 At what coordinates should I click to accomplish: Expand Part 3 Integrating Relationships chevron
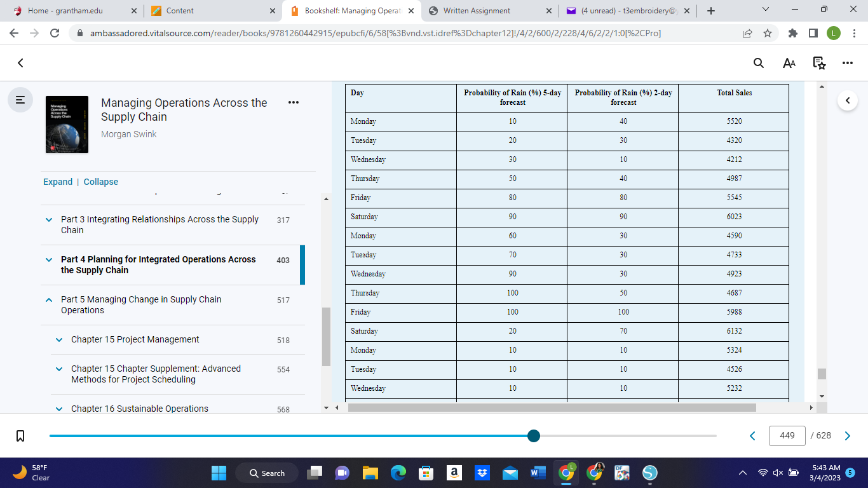(49, 219)
